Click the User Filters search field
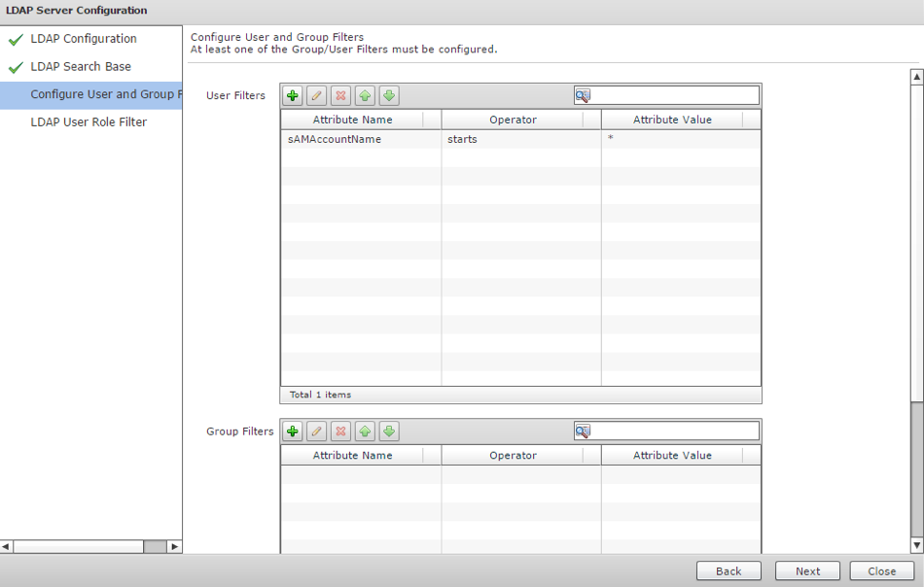The image size is (924, 587). pyautogui.click(x=675, y=95)
